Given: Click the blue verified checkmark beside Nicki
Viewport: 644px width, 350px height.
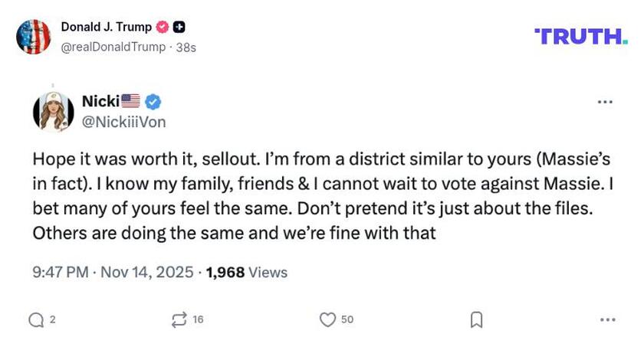Looking at the screenshot, I should coord(153,102).
